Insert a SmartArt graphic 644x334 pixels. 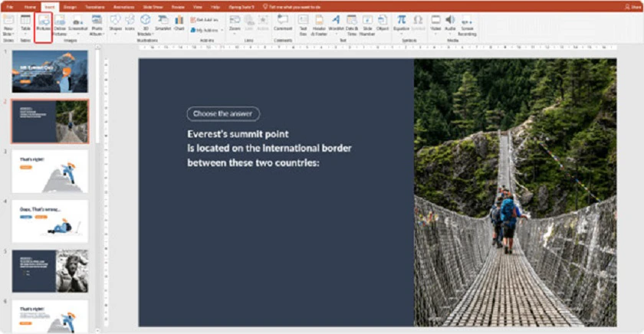point(163,24)
